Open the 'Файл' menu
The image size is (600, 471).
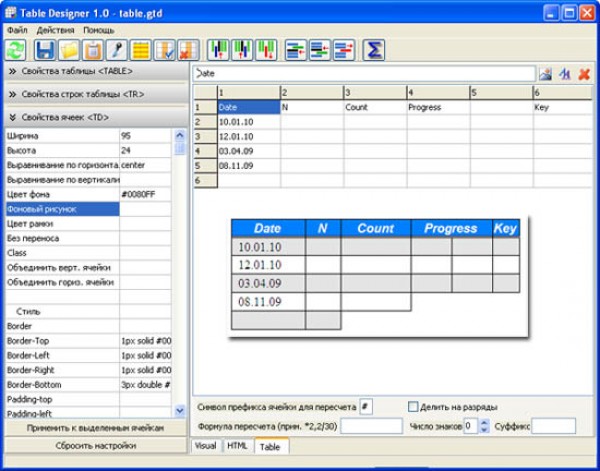point(16,30)
